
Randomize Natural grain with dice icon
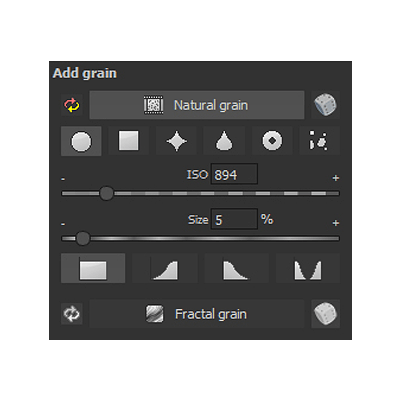point(325,105)
